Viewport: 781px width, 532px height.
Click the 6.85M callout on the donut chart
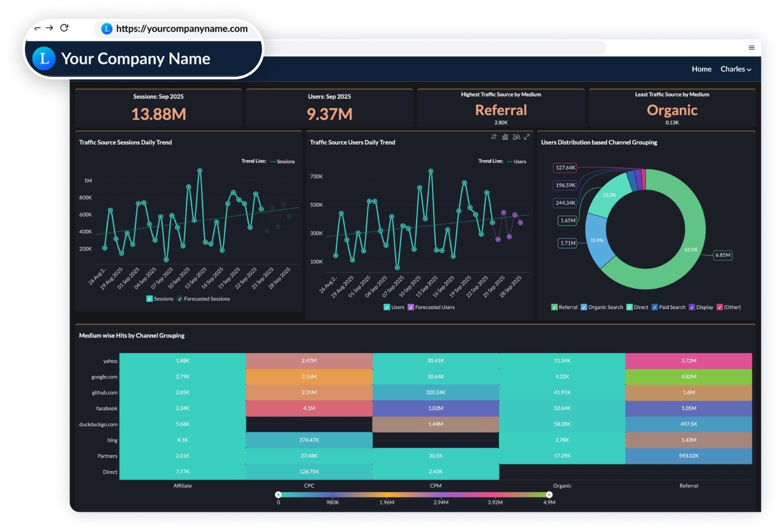click(x=722, y=255)
